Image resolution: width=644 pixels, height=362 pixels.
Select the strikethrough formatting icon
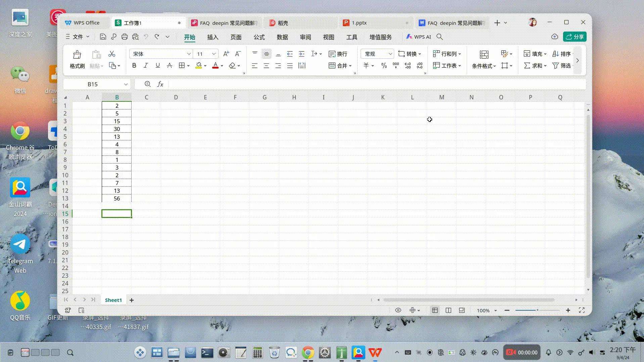170,65
